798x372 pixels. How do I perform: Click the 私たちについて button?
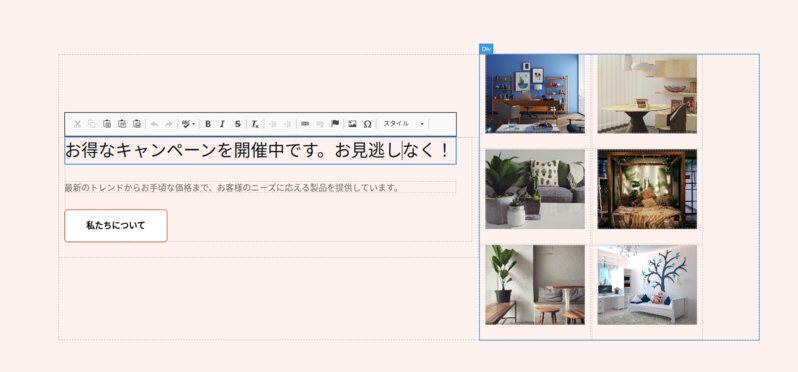click(x=116, y=225)
